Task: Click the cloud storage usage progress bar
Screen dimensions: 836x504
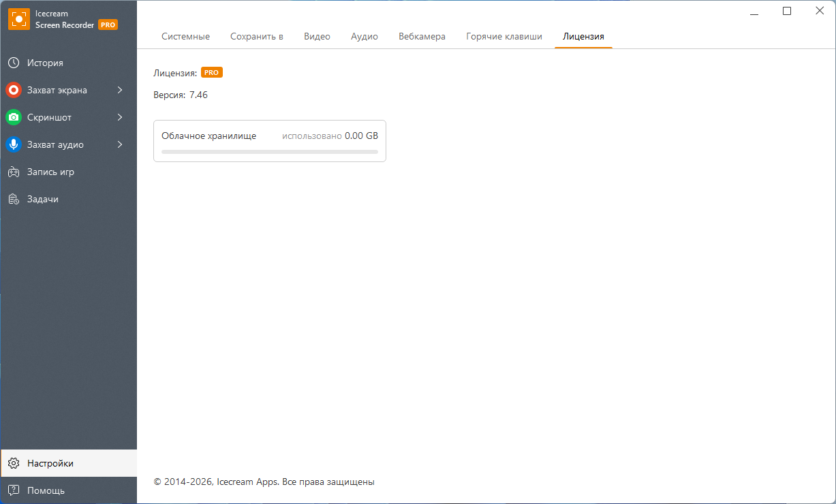Action: click(x=270, y=152)
